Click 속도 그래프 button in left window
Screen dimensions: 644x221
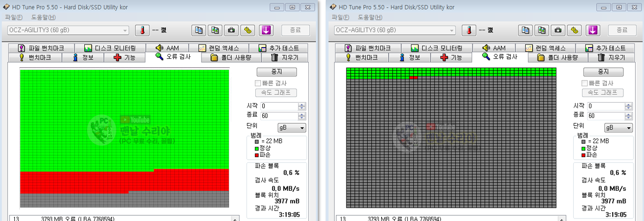(276, 93)
